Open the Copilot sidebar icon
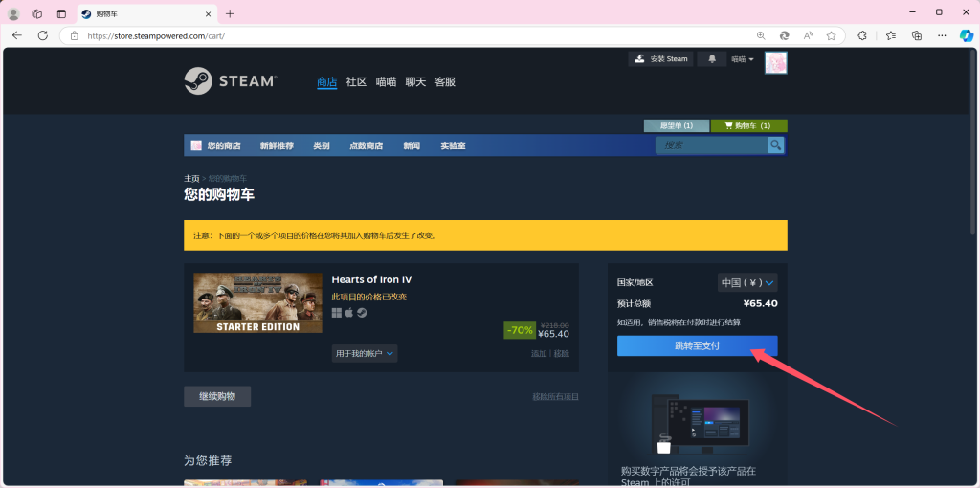 coord(966,35)
